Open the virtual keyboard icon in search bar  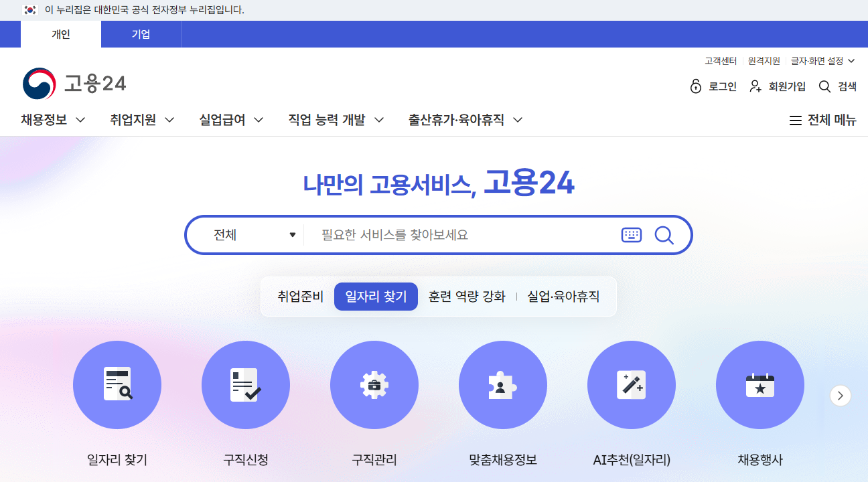pos(632,235)
